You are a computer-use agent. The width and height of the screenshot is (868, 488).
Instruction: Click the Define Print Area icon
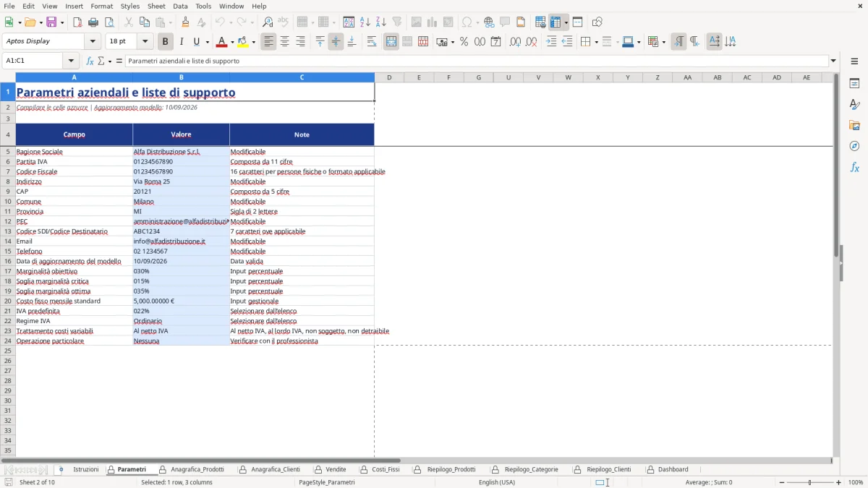(x=540, y=22)
